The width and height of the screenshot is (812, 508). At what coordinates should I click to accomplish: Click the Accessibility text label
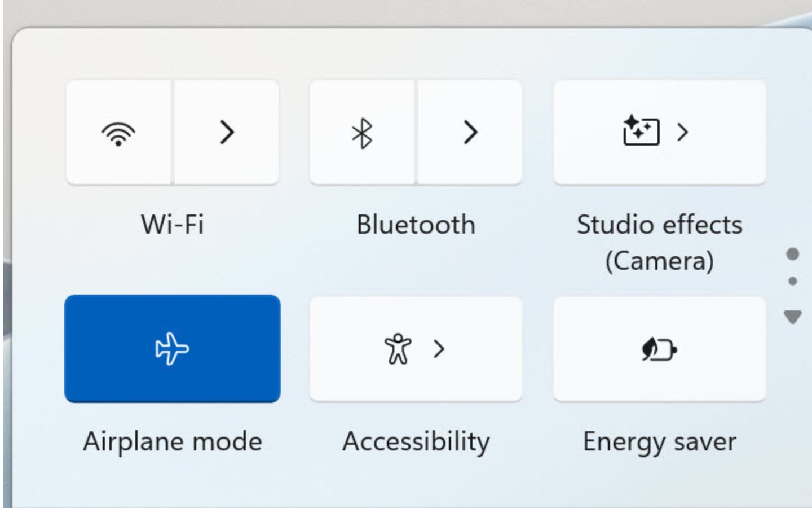(x=416, y=441)
